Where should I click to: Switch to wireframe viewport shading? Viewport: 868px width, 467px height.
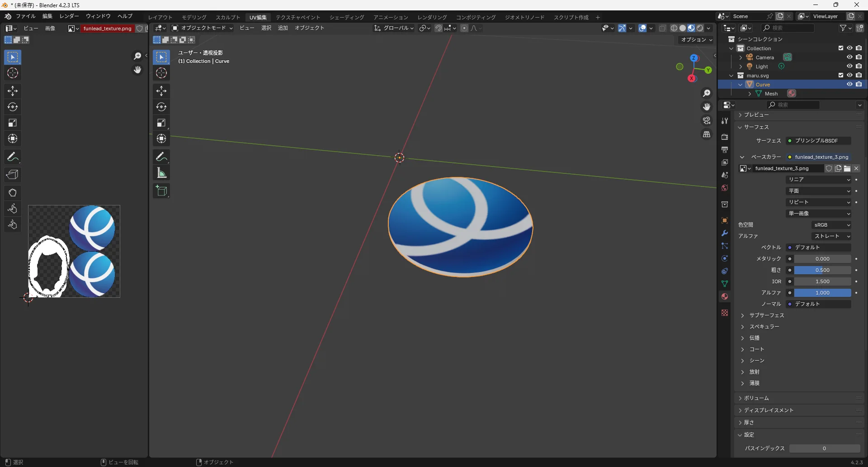(674, 28)
